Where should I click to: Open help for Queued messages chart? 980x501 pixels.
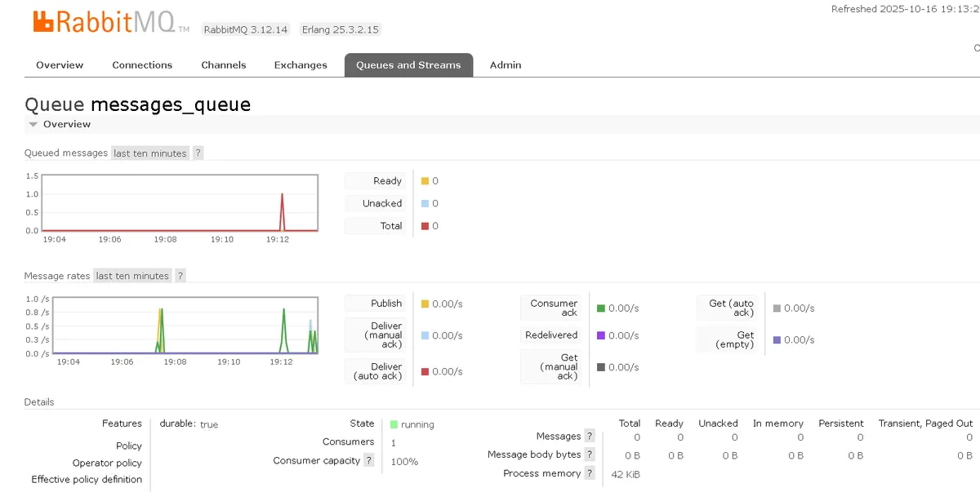click(198, 153)
